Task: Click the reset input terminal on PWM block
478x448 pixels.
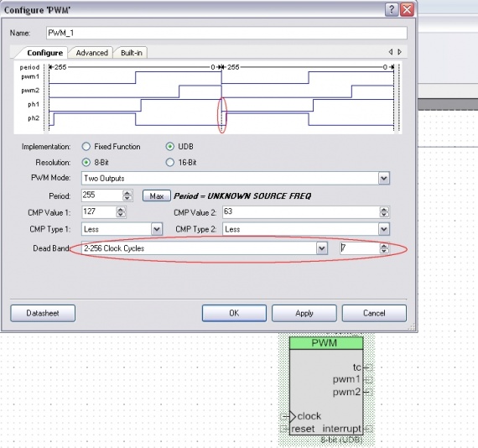Action: coord(283,429)
